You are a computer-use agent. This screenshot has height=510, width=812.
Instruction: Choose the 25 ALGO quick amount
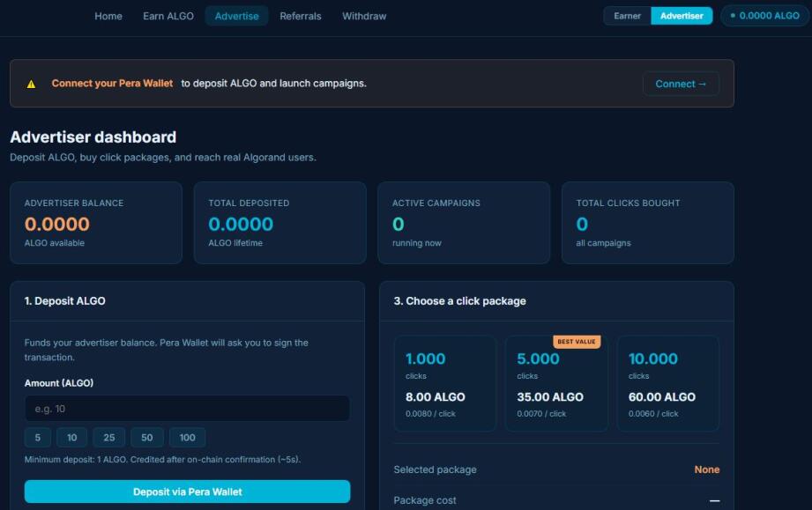pyautogui.click(x=108, y=438)
